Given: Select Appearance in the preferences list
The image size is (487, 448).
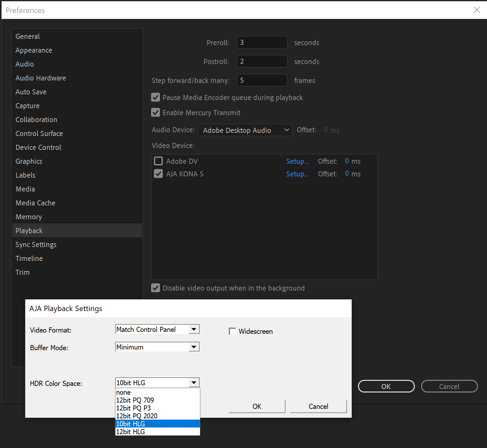Looking at the screenshot, I should tap(77, 50).
